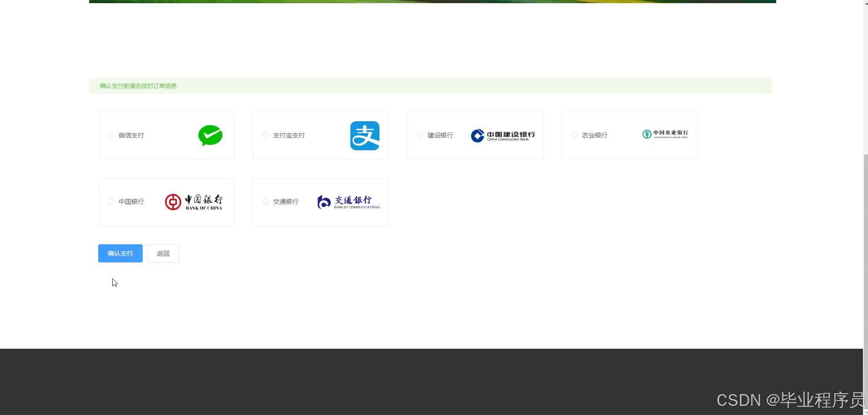
Task: Select the 农业银行 radio button
Action: click(574, 135)
